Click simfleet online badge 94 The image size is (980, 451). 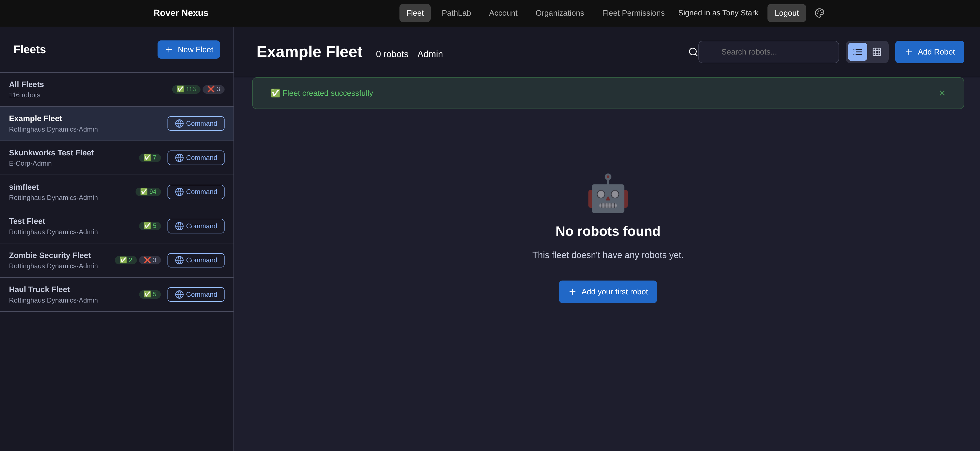click(x=148, y=192)
